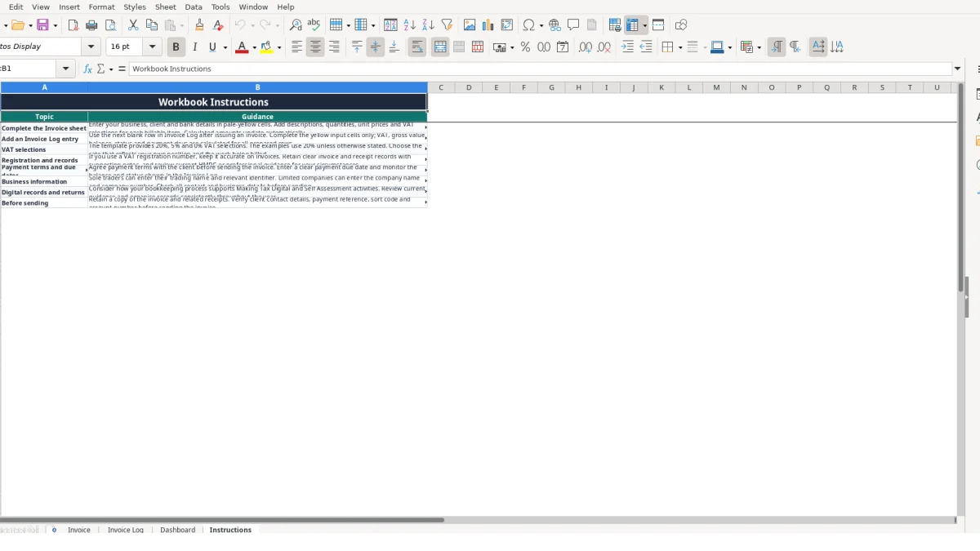Open the Data menu
Screen dimensions: 980x551
[194, 7]
